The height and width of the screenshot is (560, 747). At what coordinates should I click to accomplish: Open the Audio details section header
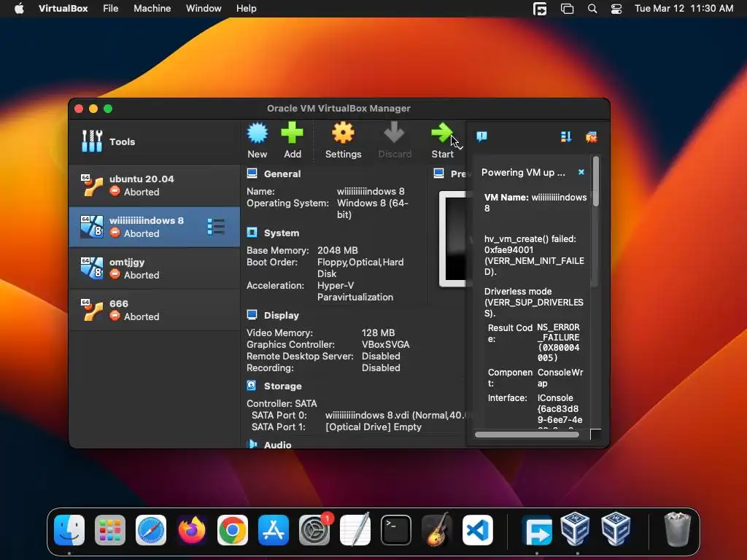(277, 445)
